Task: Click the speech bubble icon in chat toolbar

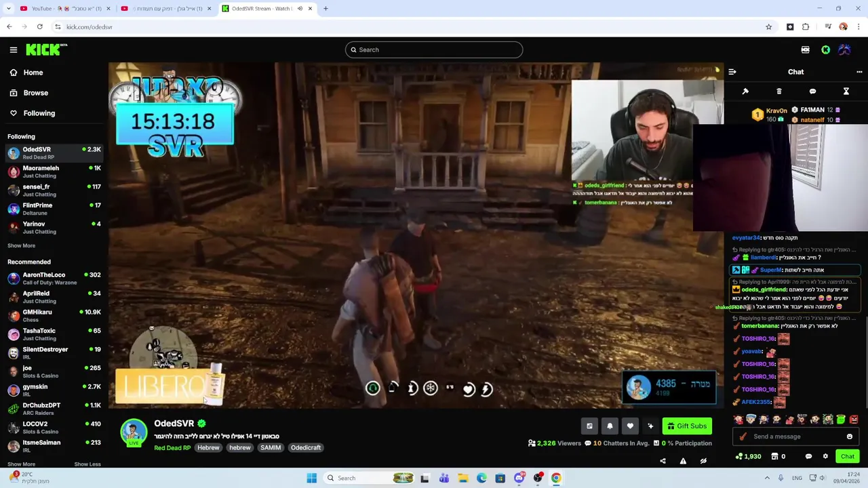Action: click(812, 91)
